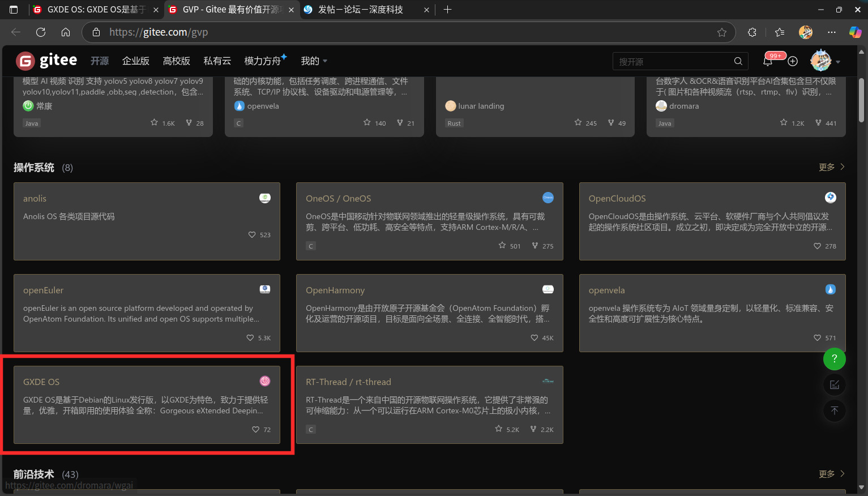
Task: Click the C language tag on RT-Thread card
Action: tap(311, 429)
